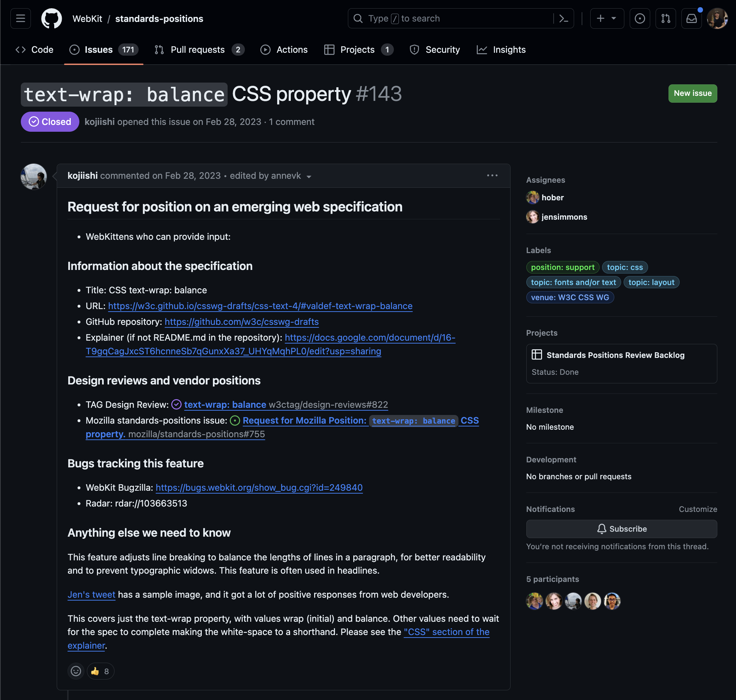
Task: Expand the edited by annevk history dropdown
Action: [x=309, y=177]
